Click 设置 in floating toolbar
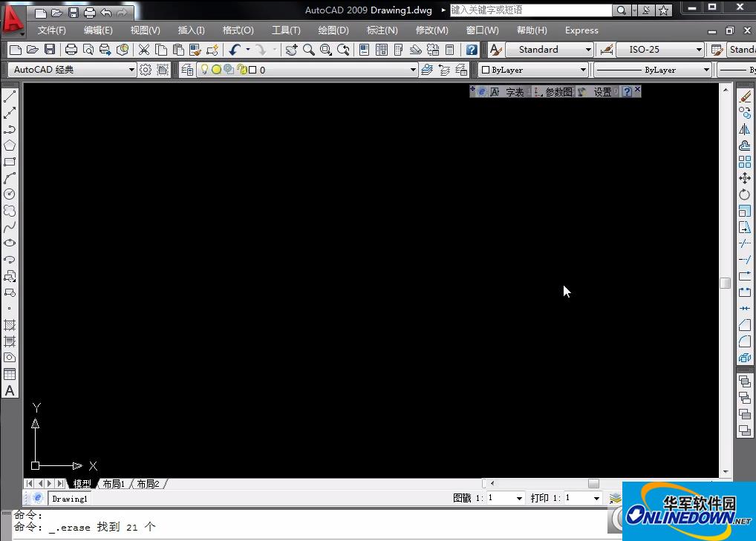Viewport: 756px width, 541px height. click(x=602, y=92)
